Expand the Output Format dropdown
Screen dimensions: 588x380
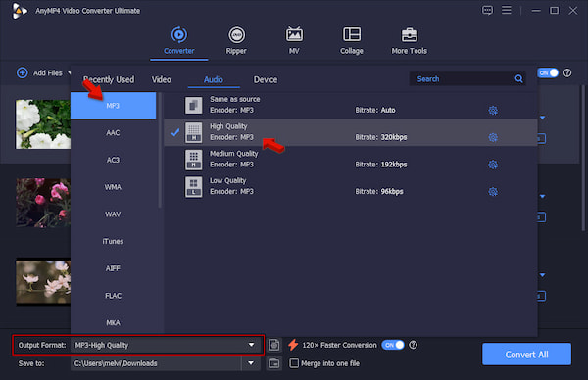(x=251, y=345)
